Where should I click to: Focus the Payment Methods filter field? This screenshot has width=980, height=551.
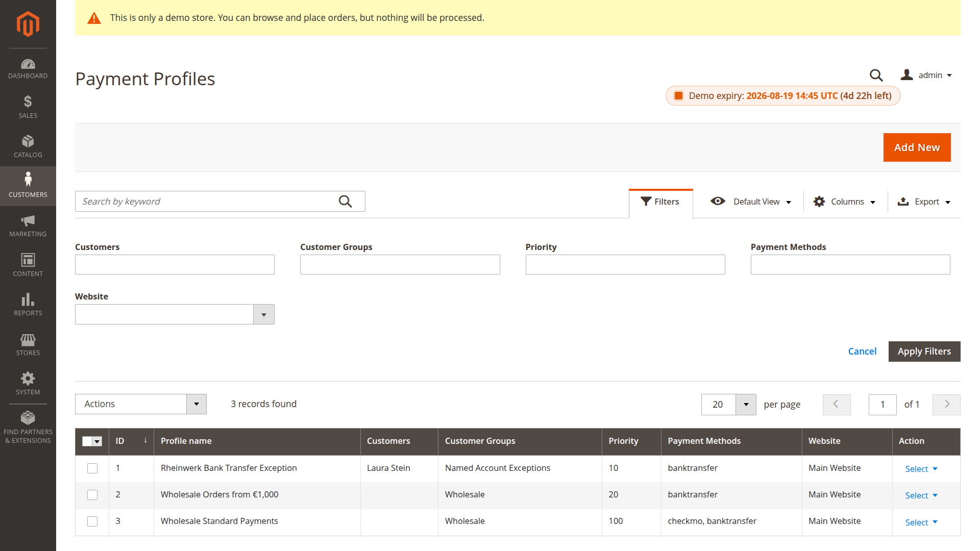pyautogui.click(x=850, y=265)
